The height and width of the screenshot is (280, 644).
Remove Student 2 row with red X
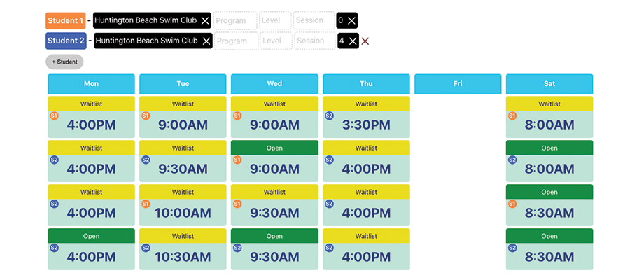pyautogui.click(x=365, y=41)
